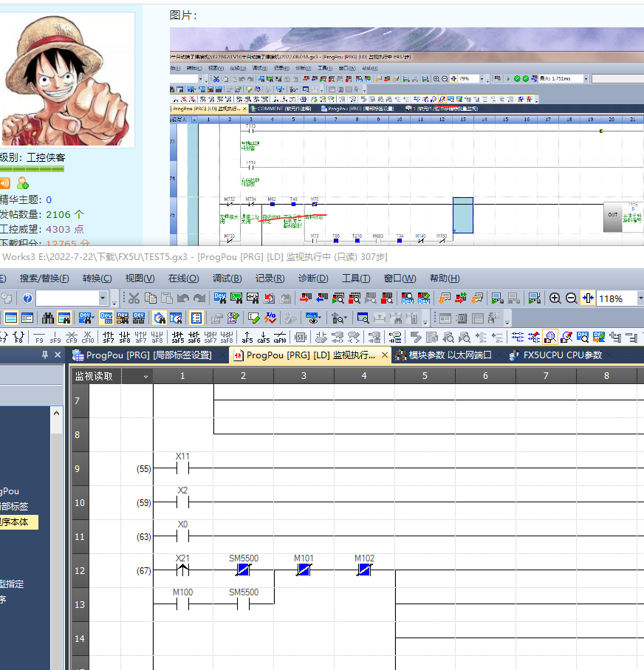Click the embedded forum screenshot thumbnail
This screenshot has width=644, height=670.
pos(406,137)
